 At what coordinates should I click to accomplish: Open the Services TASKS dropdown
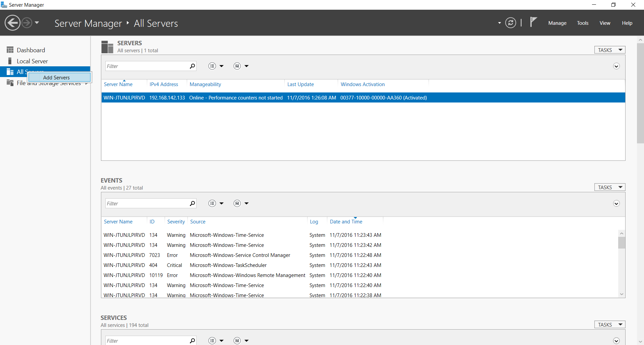point(609,325)
